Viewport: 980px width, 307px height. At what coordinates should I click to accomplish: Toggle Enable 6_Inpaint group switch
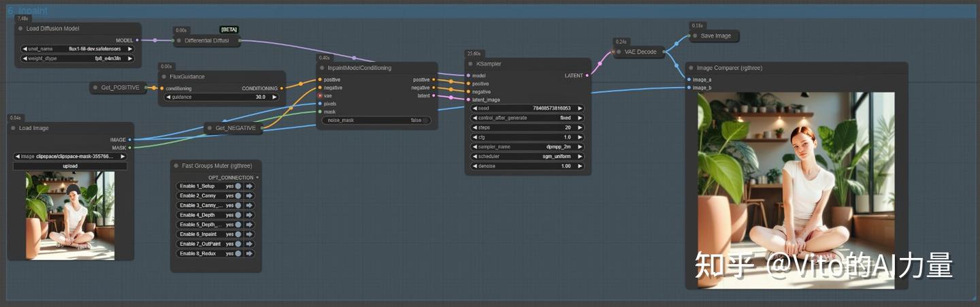pos(238,234)
